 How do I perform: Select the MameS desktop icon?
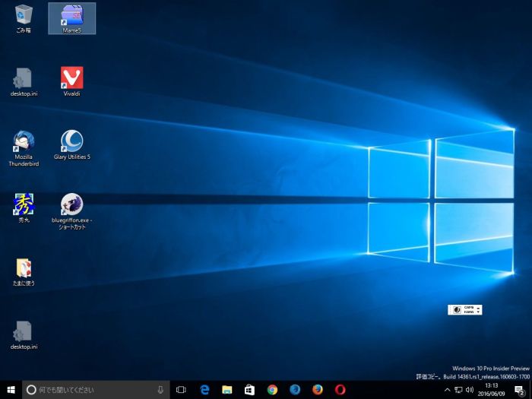[71, 15]
